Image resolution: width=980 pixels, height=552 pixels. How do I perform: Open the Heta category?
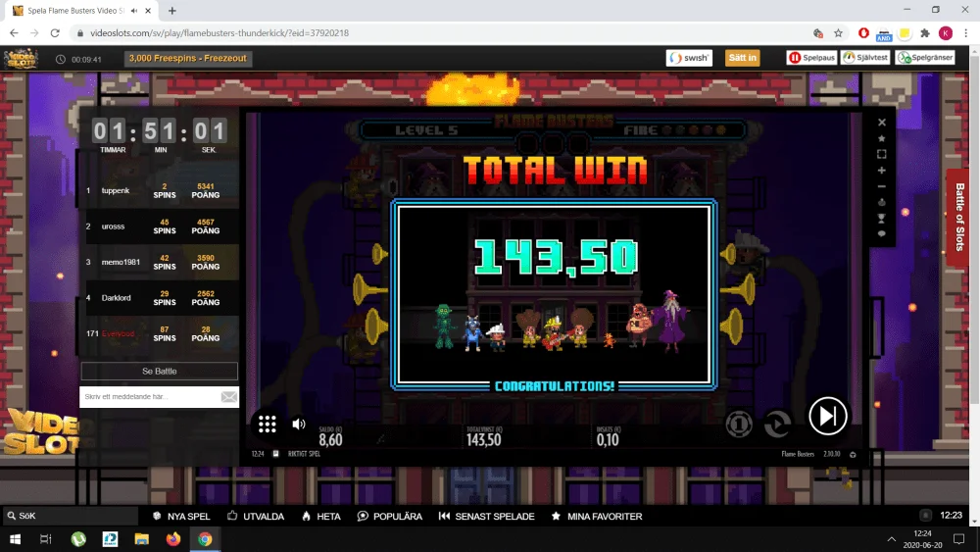321,517
